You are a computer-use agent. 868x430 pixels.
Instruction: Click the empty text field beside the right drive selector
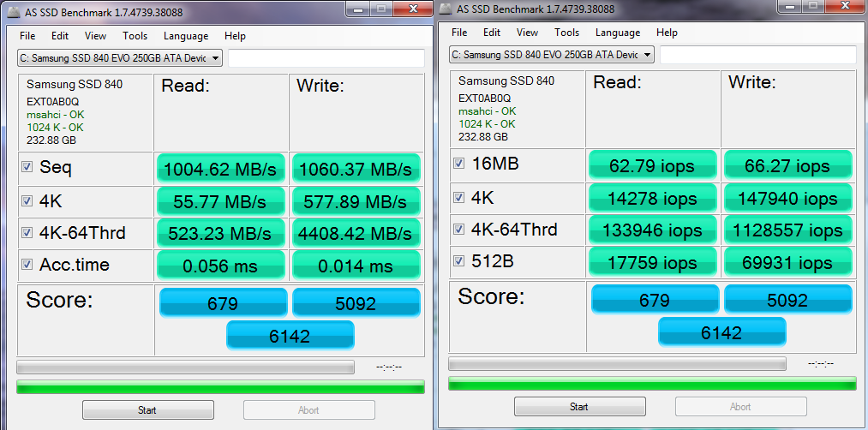pos(758,55)
